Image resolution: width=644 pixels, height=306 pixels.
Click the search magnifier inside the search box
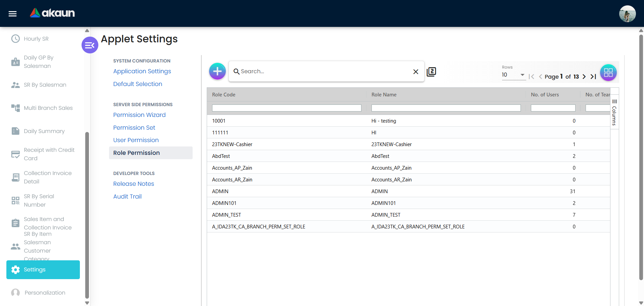tap(237, 72)
